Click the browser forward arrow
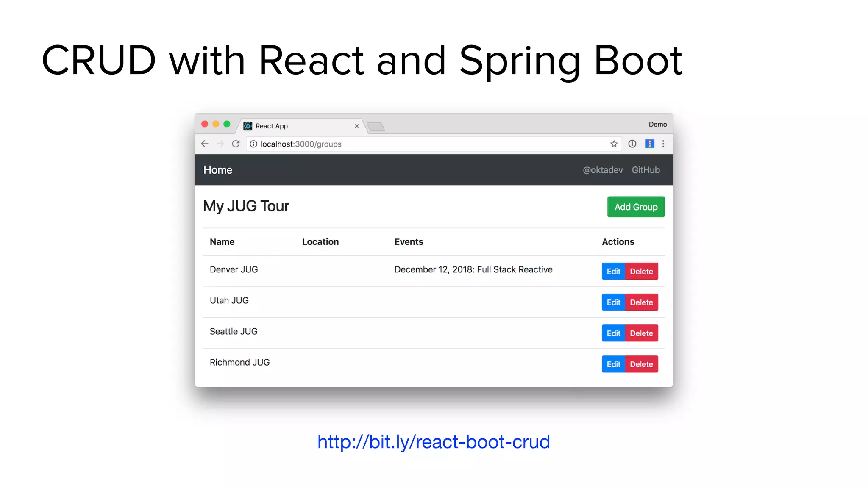868x488 pixels. pyautogui.click(x=220, y=144)
